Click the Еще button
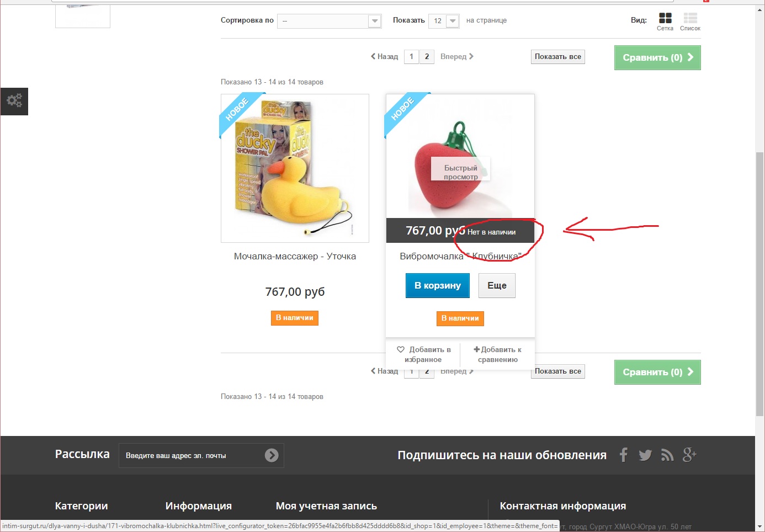The image size is (765, 532). point(497,285)
